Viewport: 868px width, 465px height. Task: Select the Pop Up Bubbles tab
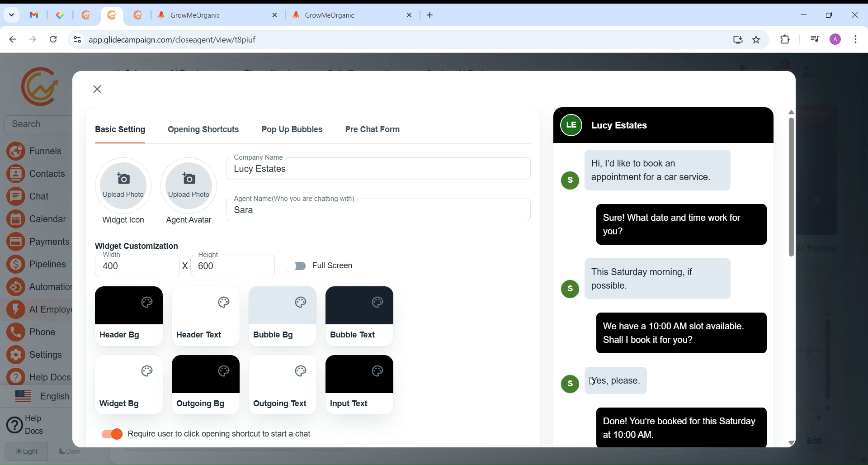coord(292,130)
